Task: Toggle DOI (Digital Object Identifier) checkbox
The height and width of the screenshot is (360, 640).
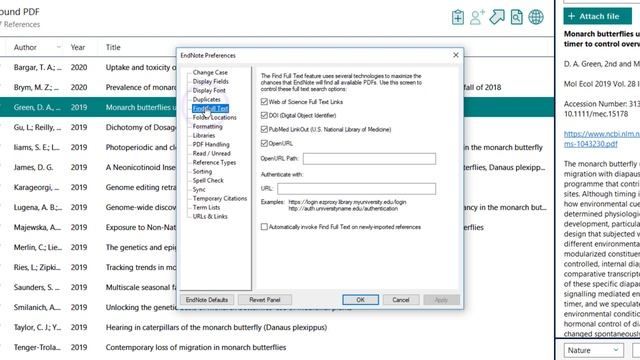Action: 264,116
